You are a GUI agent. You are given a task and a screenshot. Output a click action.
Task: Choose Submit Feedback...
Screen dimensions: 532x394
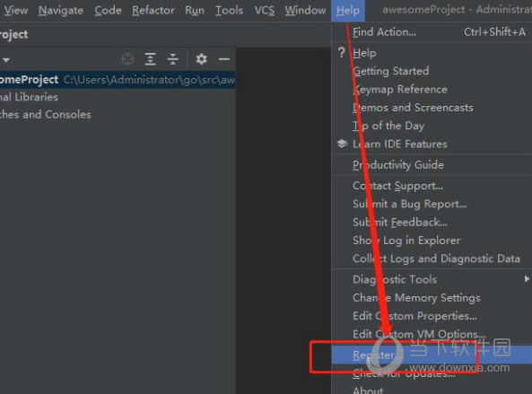click(432, 223)
